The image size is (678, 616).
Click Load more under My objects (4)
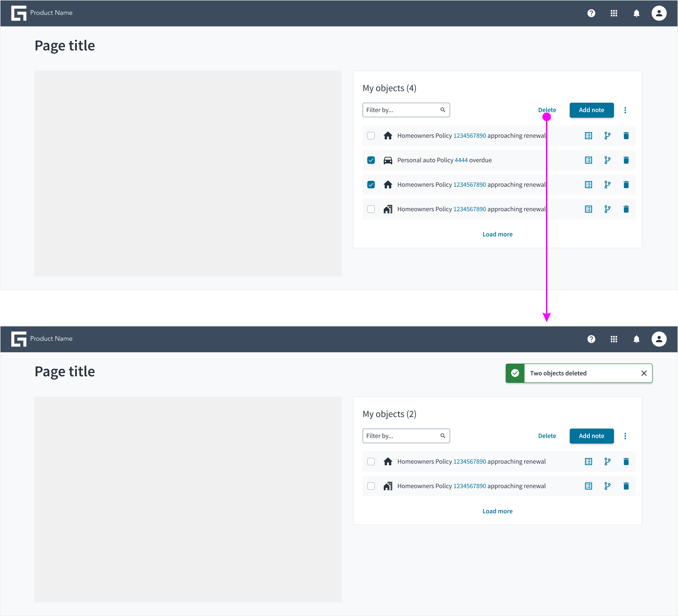(497, 235)
